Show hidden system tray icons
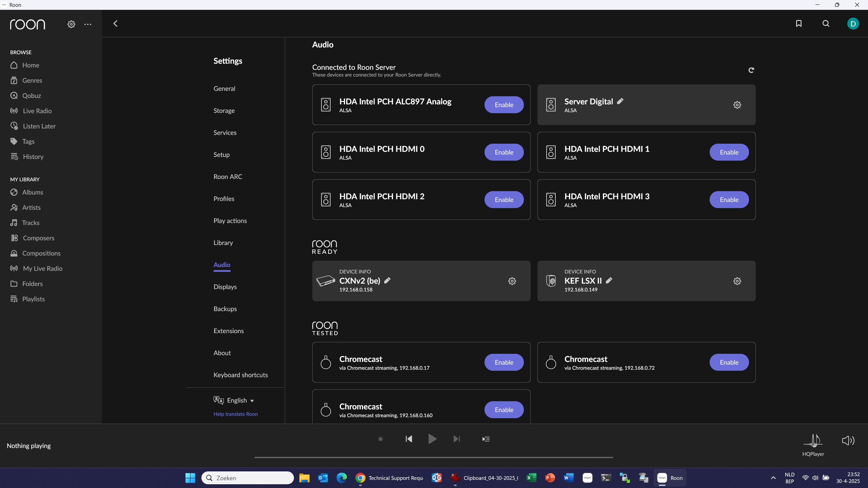The width and height of the screenshot is (868, 488). 773,478
